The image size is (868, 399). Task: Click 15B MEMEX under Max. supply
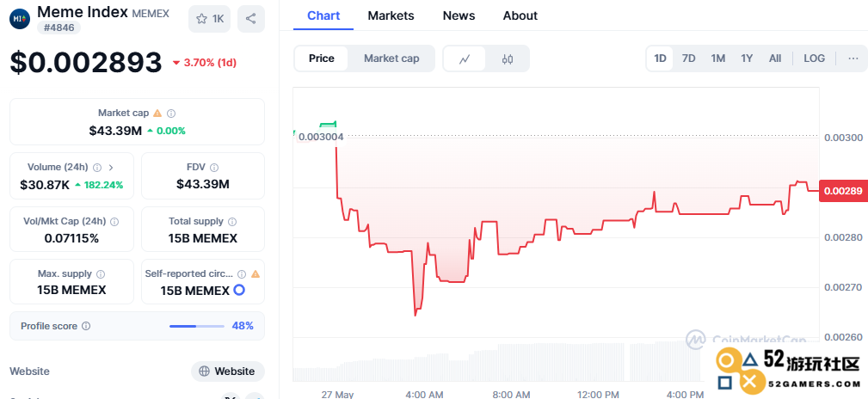pyautogui.click(x=71, y=291)
